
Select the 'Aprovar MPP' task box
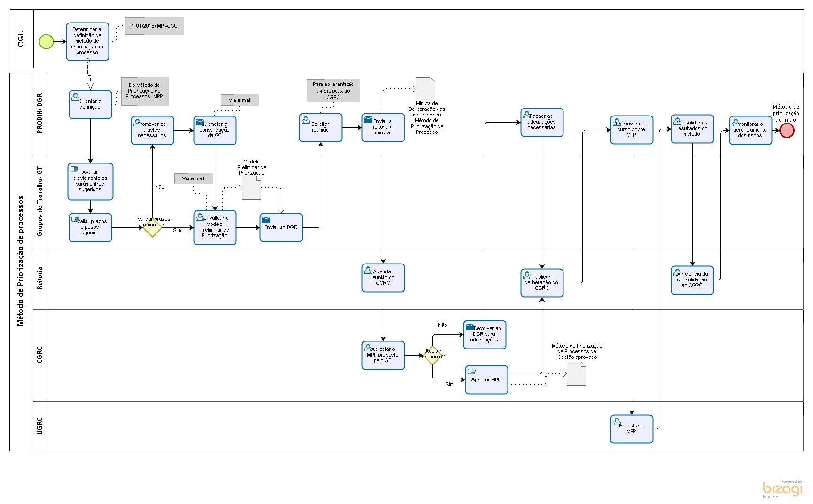[486, 380]
